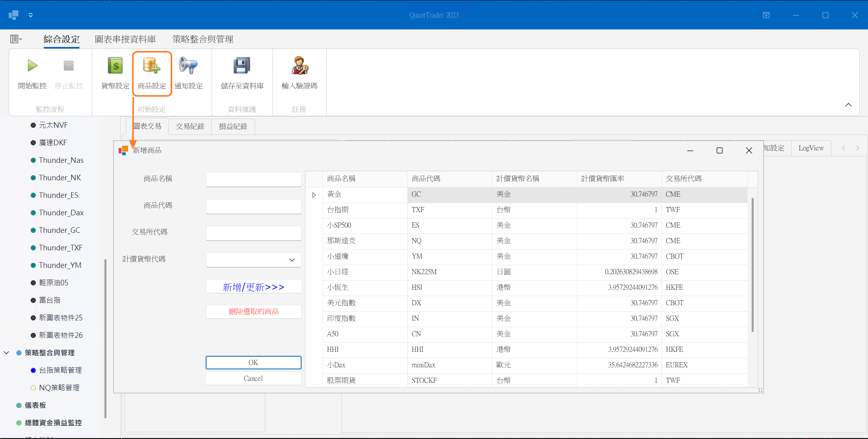Open the sidebar menu icon left of 綜合設定
Image resolution: width=868 pixels, height=439 pixels.
[16, 39]
